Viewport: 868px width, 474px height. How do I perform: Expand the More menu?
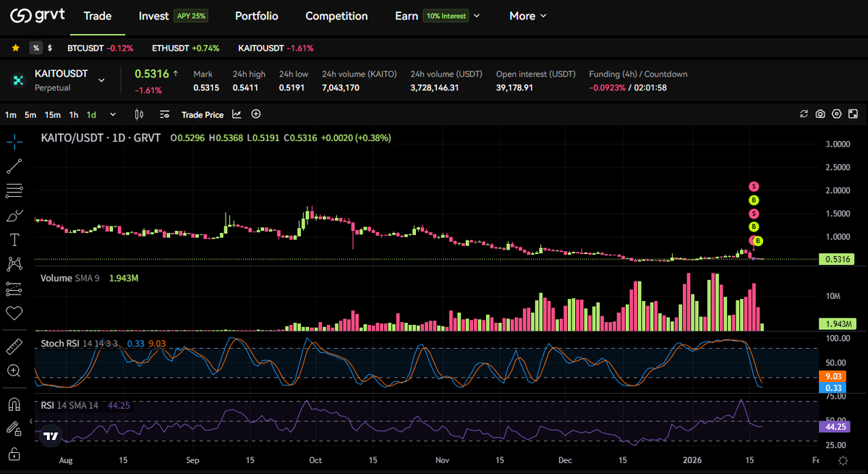tap(528, 16)
